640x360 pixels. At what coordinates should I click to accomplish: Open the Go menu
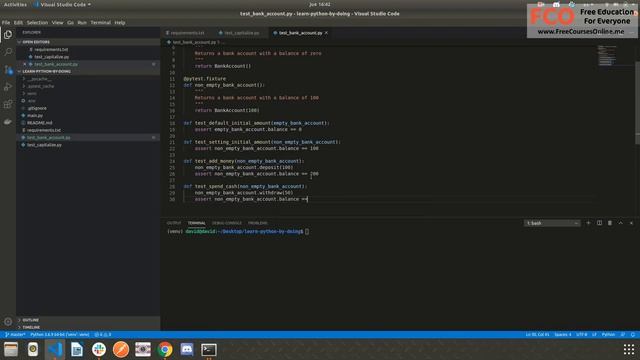[x=70, y=22]
